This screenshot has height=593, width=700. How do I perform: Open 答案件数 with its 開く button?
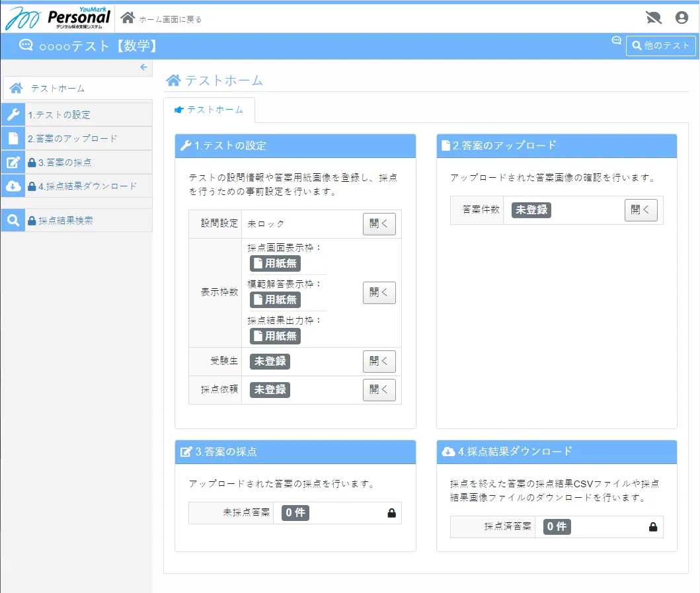pyautogui.click(x=641, y=210)
